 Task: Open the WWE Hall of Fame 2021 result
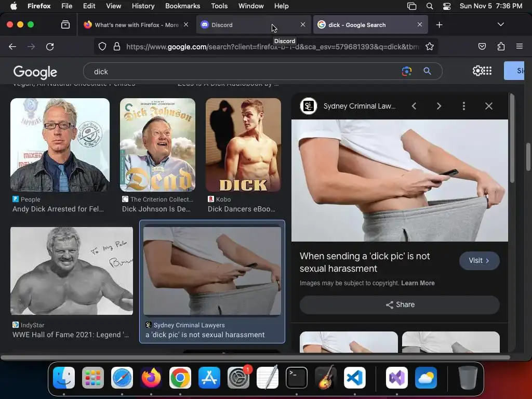[71, 335]
